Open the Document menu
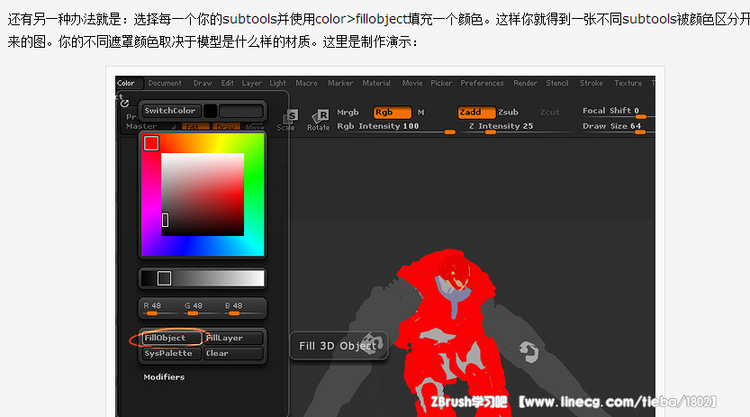The image size is (750, 417). tap(165, 83)
